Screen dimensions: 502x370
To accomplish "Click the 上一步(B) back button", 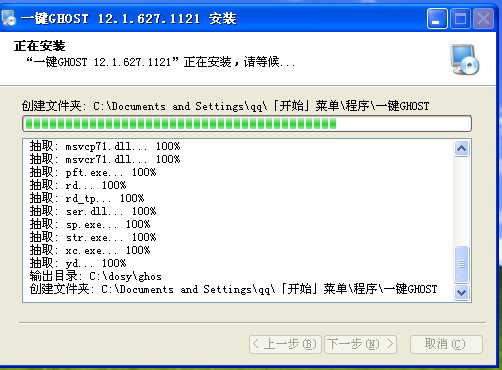I will tap(285, 344).
